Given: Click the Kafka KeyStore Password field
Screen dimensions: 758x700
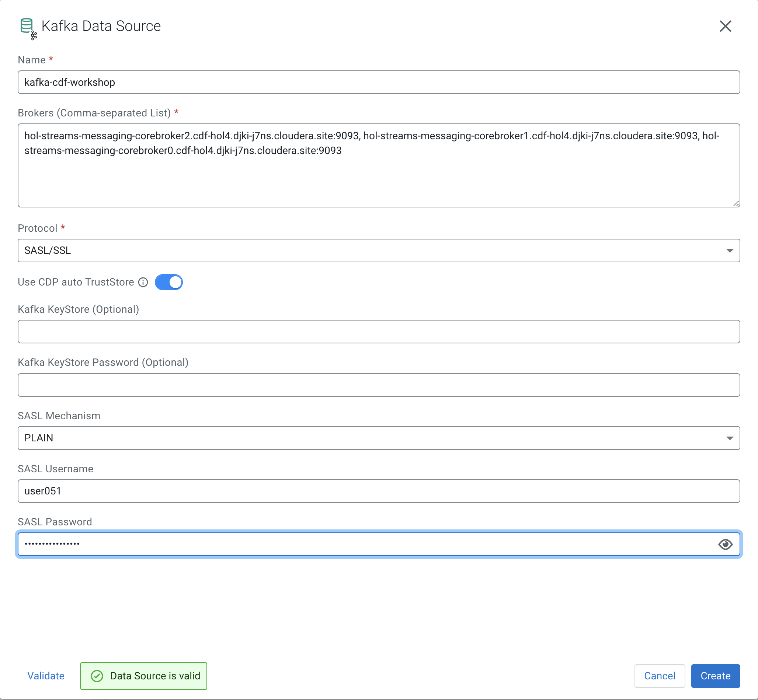Looking at the screenshot, I should (x=378, y=385).
